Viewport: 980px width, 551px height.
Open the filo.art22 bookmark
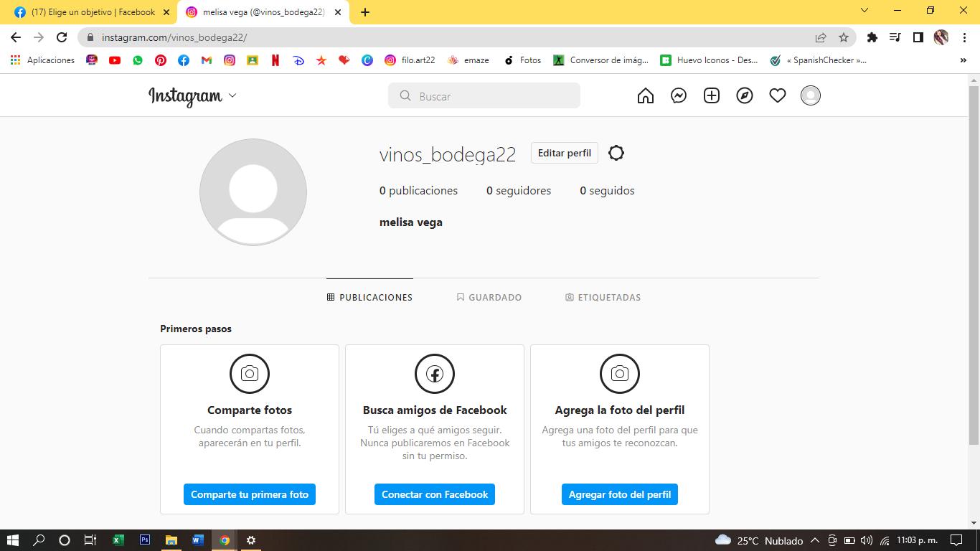click(x=410, y=60)
